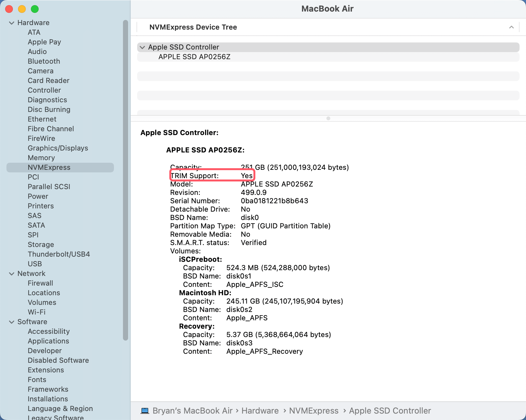Viewport: 526px width, 420px height.
Task: Click the sidebar vertical scrollbar
Action: pyautogui.click(x=126, y=180)
